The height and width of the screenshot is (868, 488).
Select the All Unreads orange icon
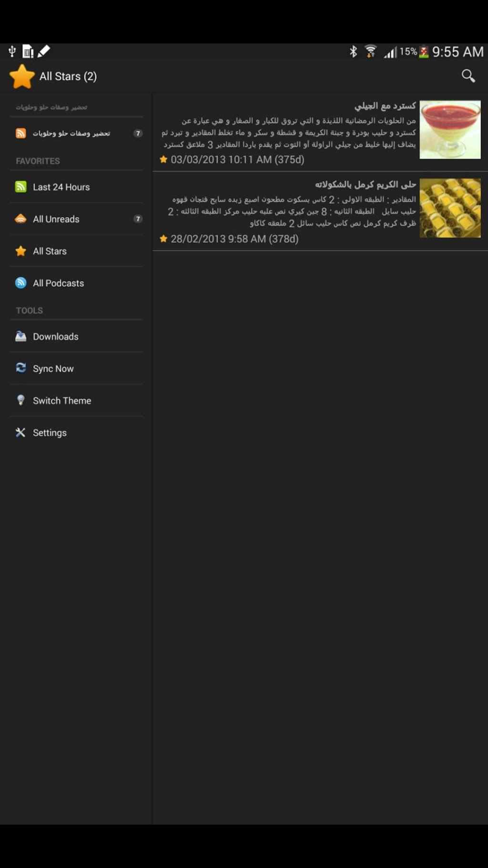tap(20, 219)
